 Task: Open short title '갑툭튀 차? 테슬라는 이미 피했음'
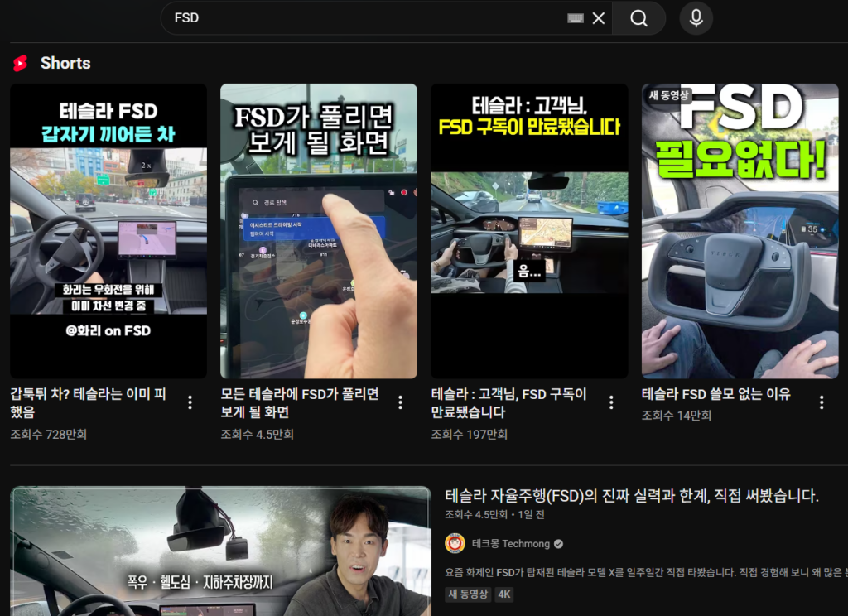(88, 403)
